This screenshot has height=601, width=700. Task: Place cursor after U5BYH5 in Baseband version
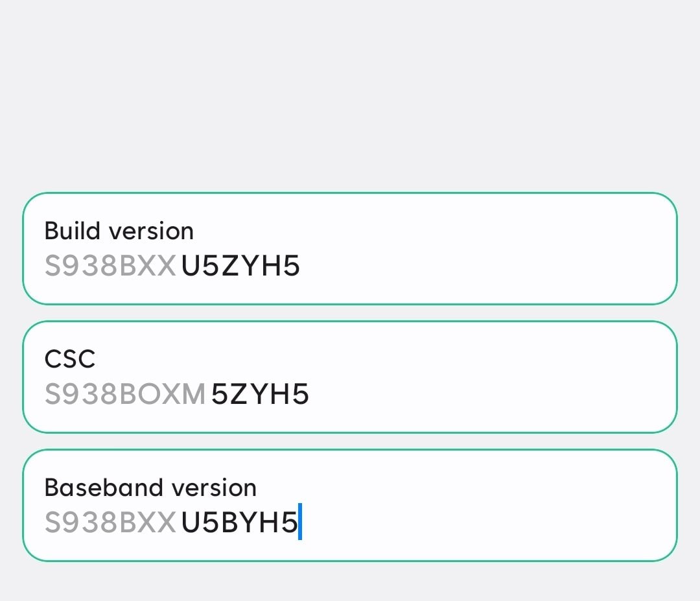pos(301,522)
